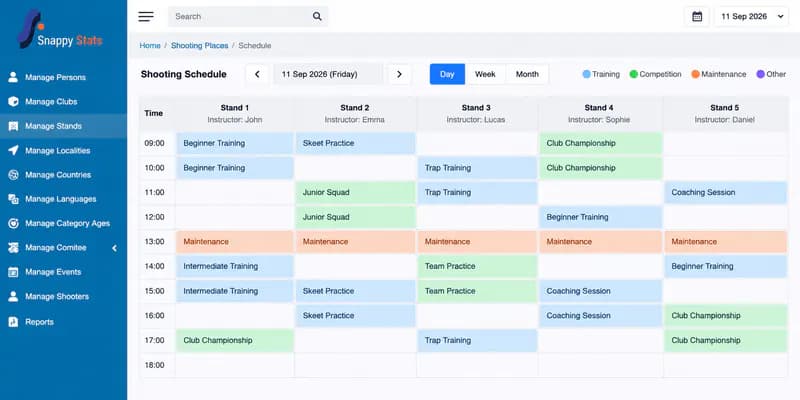
Task: Open 14:00 Beginner Training on Stand 5
Action: click(x=726, y=266)
